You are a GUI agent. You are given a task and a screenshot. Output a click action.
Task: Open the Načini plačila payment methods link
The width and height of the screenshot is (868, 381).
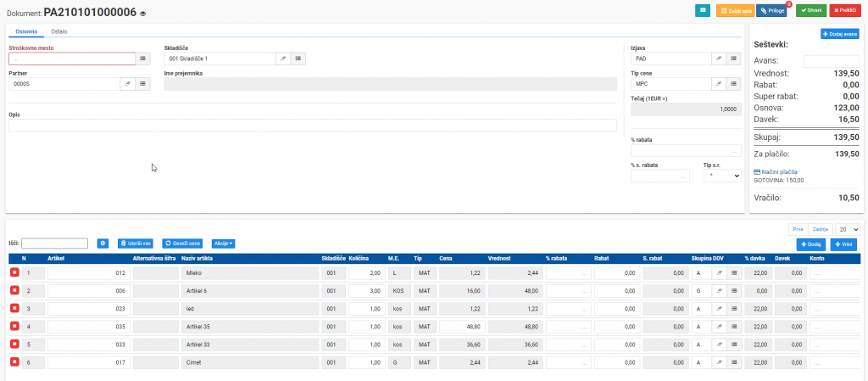click(776, 171)
